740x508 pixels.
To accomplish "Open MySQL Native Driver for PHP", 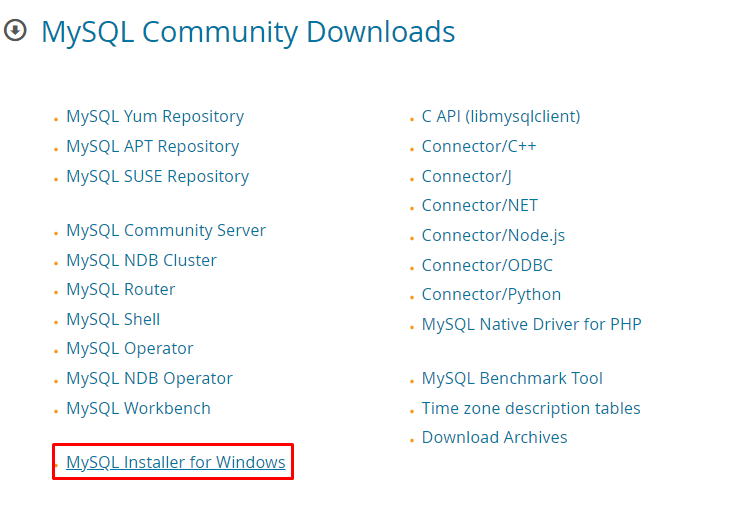I will pos(531,324).
